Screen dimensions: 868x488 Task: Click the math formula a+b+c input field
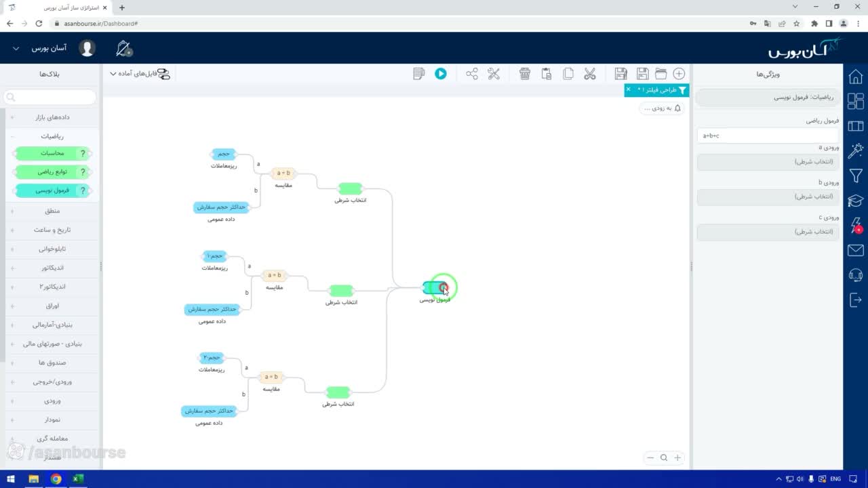tap(768, 136)
